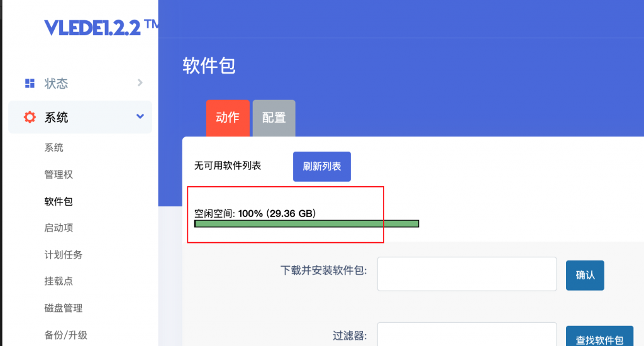
Task: Open 挂载点 in sidebar
Action: (x=59, y=281)
